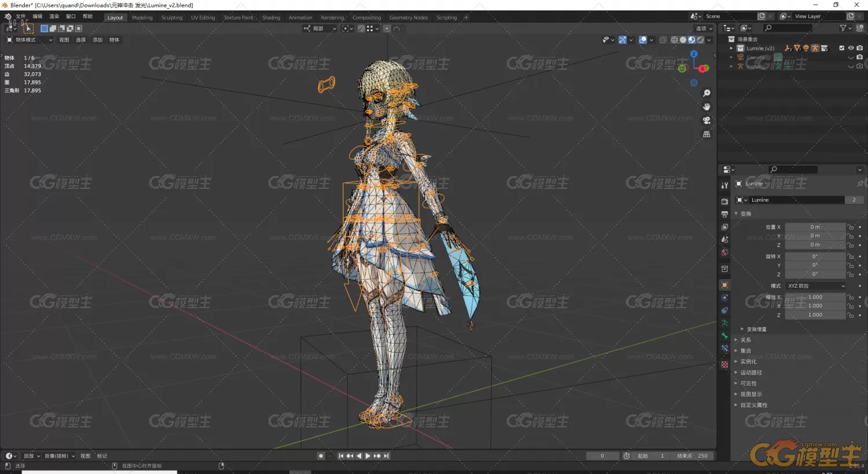Click the 选项 (Options) button

pyautogui.click(x=704, y=28)
